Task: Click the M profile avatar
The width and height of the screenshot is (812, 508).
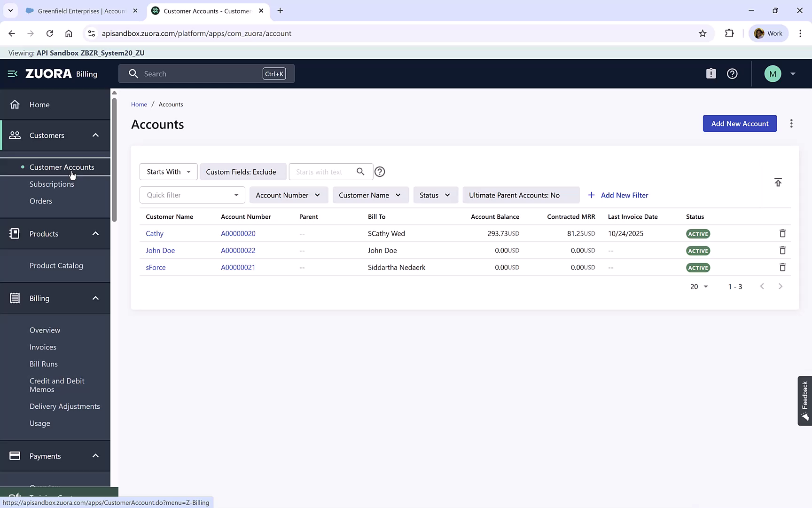Action: pos(773,73)
